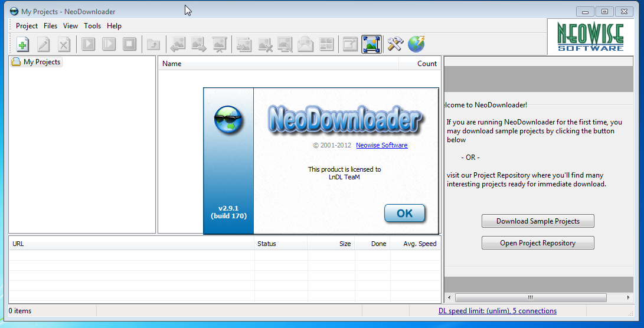Click the Status column header
644x328 pixels.
coord(281,244)
